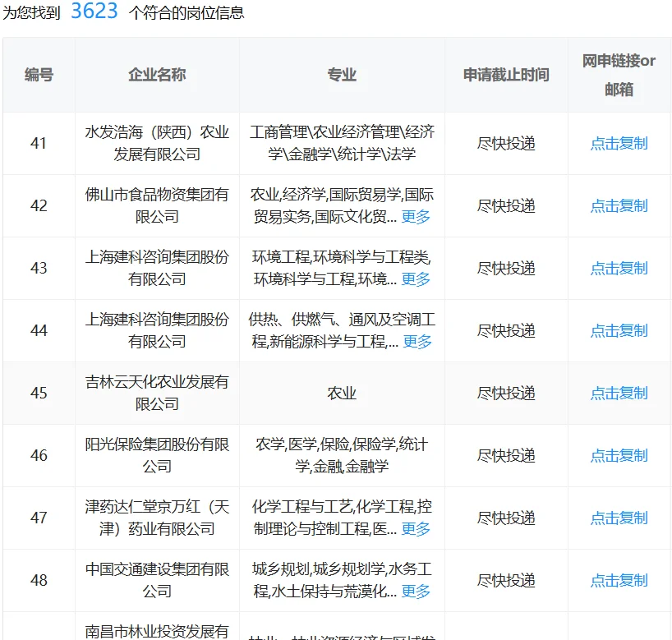Expand 更多 for 佛山市食品物资集团 majors
Image resolution: width=672 pixels, height=640 pixels.
click(416, 216)
